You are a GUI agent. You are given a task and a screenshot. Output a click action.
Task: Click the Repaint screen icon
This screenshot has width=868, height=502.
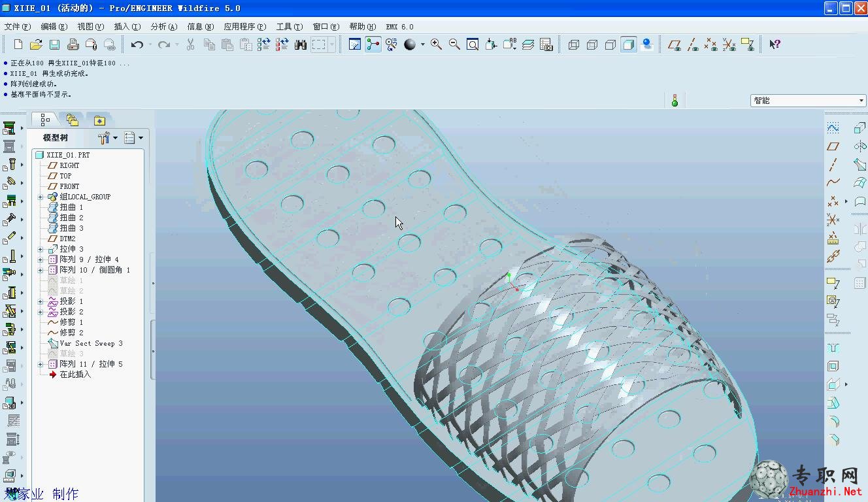pyautogui.click(x=355, y=44)
